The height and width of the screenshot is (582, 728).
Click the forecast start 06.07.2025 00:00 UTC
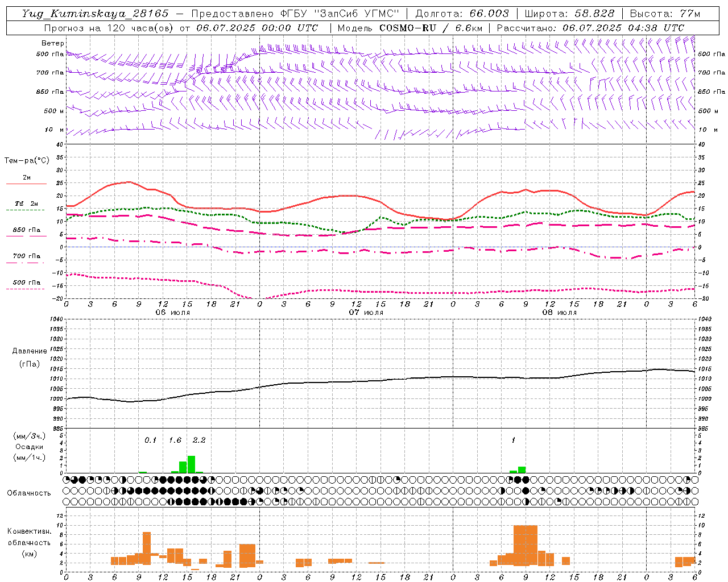click(257, 28)
